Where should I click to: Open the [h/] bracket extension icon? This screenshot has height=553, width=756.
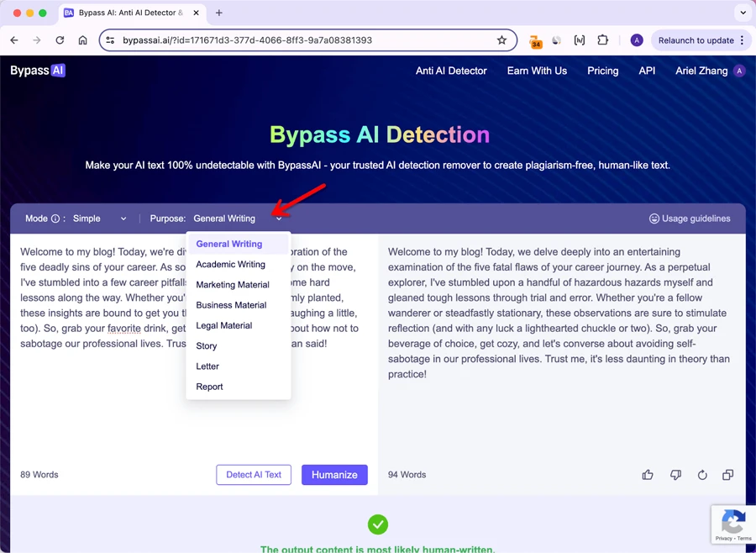[580, 40]
